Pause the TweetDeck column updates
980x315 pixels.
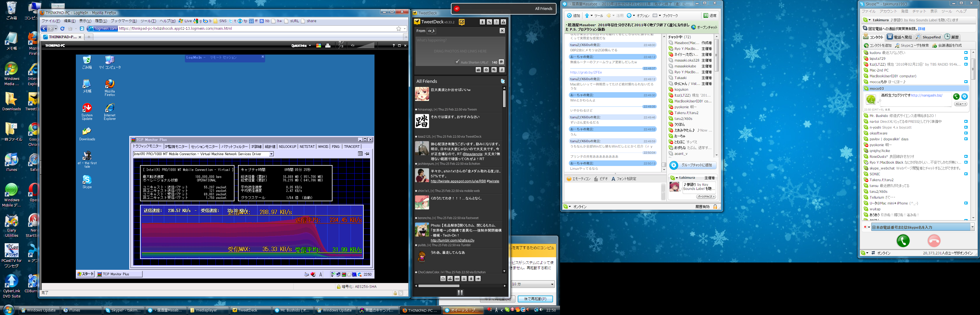pyautogui.click(x=460, y=293)
